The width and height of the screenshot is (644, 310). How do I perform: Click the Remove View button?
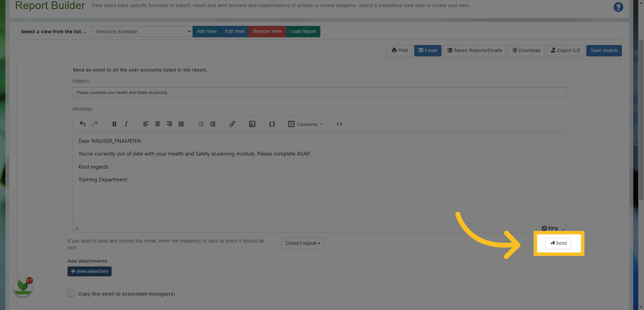(267, 31)
